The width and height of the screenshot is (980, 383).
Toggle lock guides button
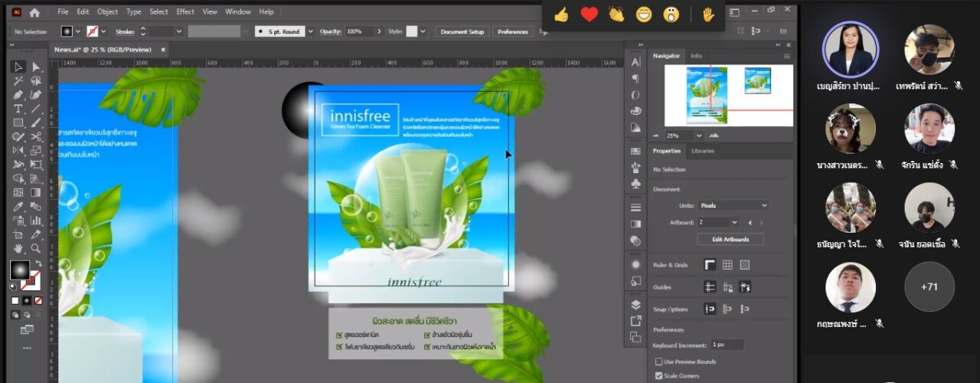coord(727,287)
